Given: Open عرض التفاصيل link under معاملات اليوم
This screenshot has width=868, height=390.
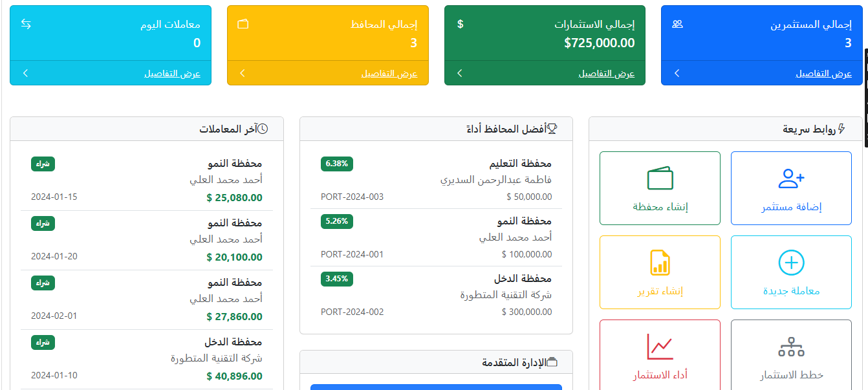Looking at the screenshot, I should click(x=172, y=74).
